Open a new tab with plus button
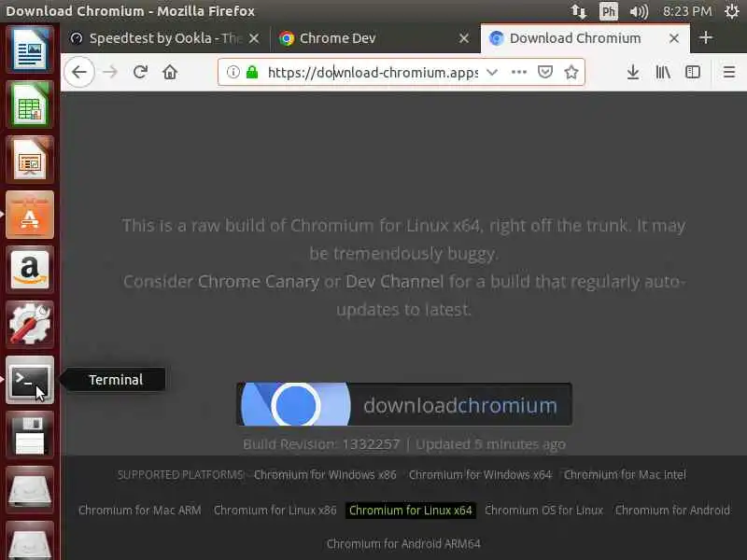The width and height of the screenshot is (747, 560). (706, 37)
